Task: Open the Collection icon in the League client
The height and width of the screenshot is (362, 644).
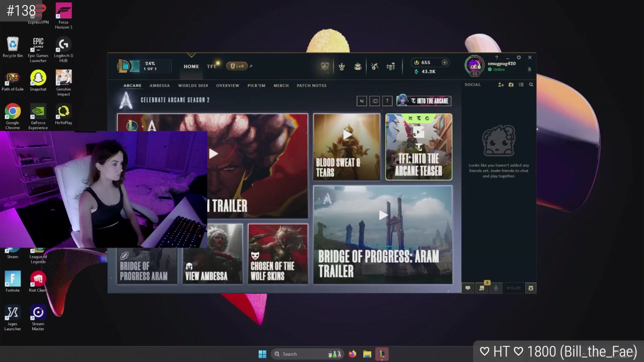Action: (x=342, y=66)
